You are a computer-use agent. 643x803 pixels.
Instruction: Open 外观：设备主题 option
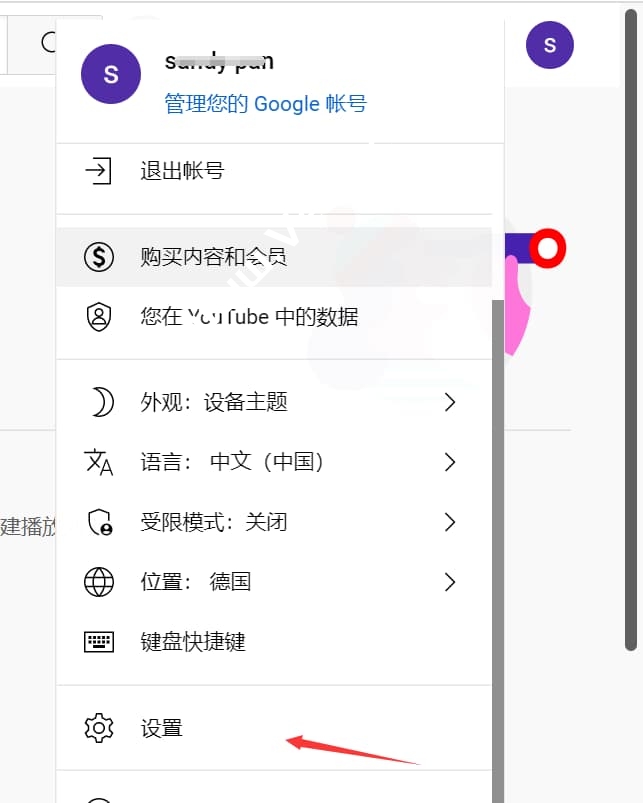[274, 402]
